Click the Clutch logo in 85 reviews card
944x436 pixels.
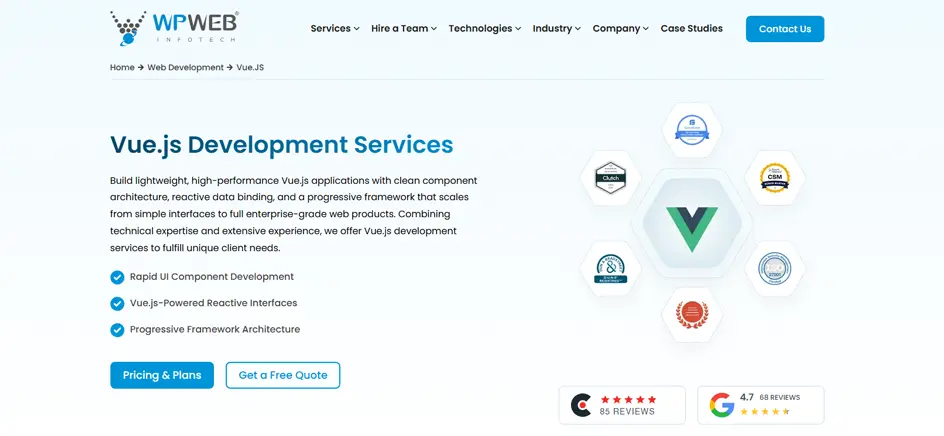[x=581, y=405]
